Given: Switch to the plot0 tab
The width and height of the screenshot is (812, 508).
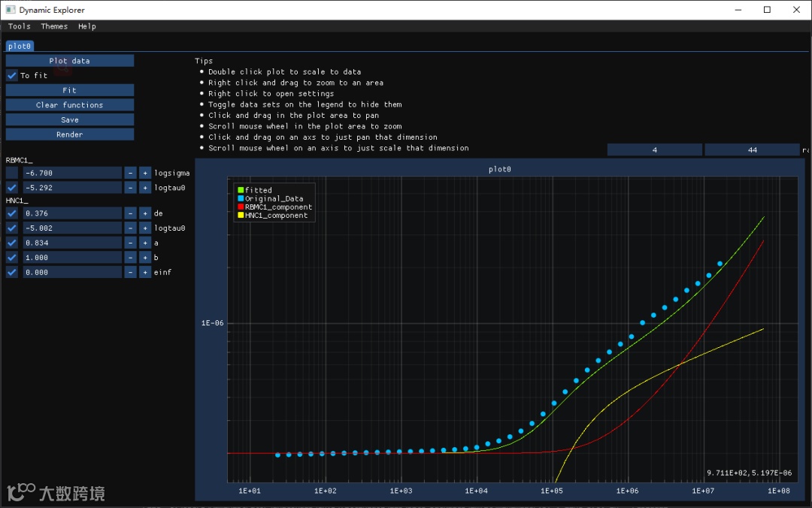Looking at the screenshot, I should click(x=20, y=46).
